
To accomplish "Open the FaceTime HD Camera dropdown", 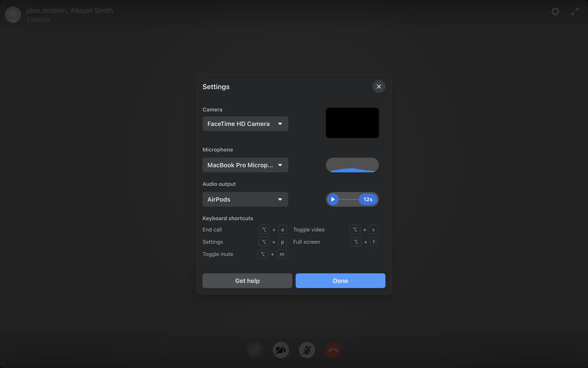I will [245, 124].
